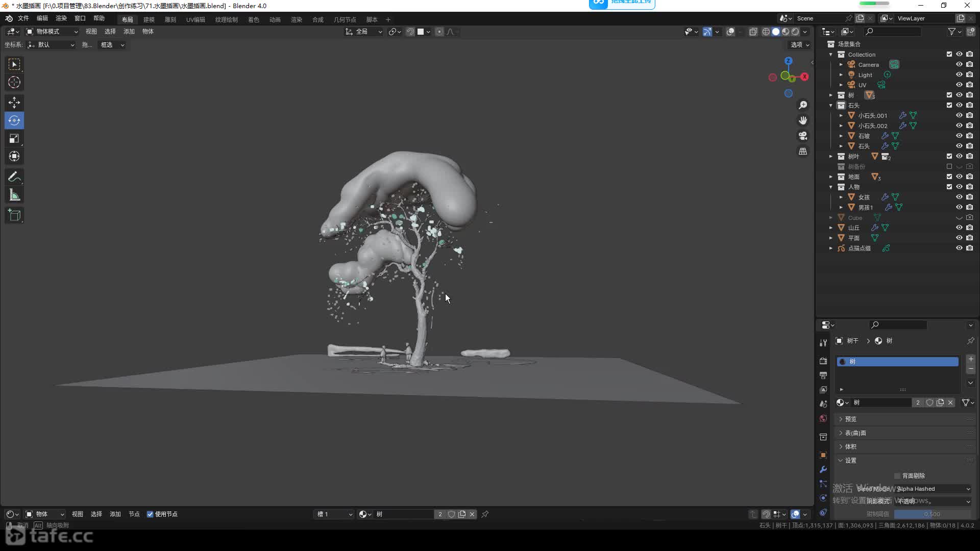Image resolution: width=980 pixels, height=551 pixels.
Task: Click the outliner search field
Action: 893,32
